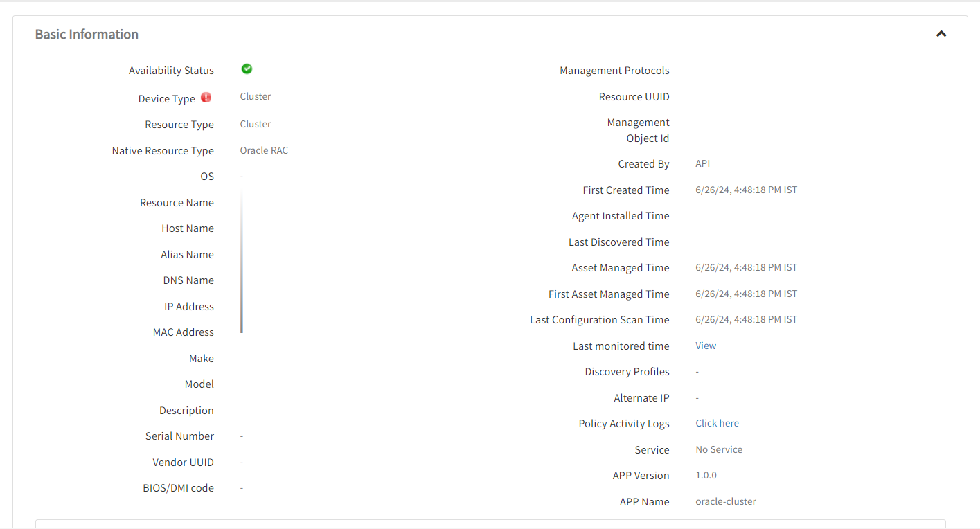Click the OS label
Image resolution: width=980 pixels, height=529 pixels.
(x=207, y=177)
